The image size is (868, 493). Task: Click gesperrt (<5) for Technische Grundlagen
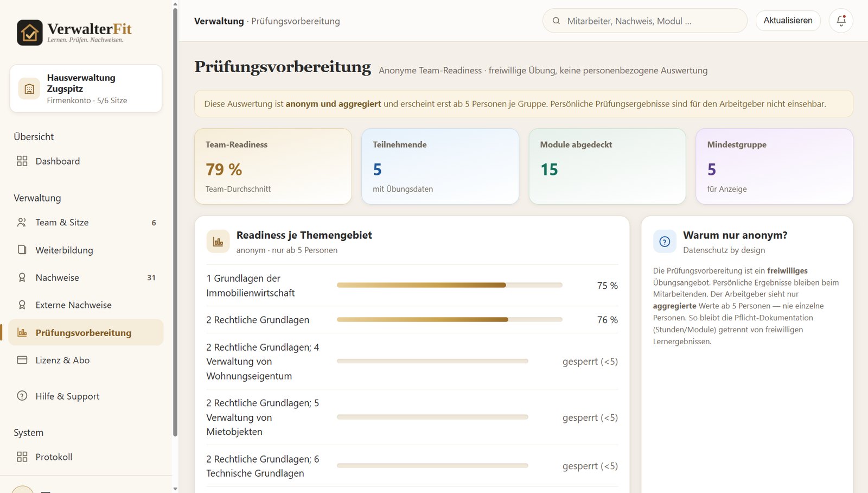(x=590, y=466)
